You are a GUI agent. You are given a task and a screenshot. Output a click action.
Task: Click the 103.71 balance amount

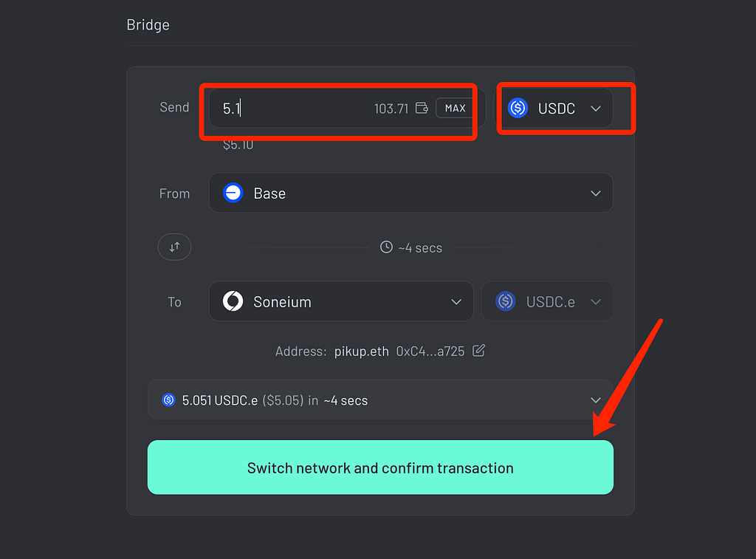click(391, 109)
